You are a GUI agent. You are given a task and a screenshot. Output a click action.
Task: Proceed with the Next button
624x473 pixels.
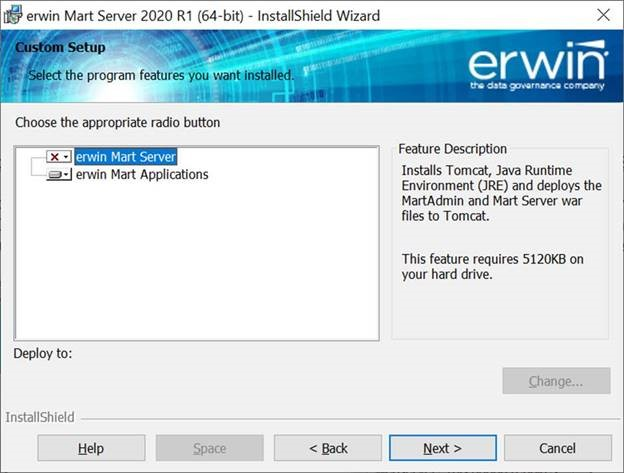tap(443, 448)
